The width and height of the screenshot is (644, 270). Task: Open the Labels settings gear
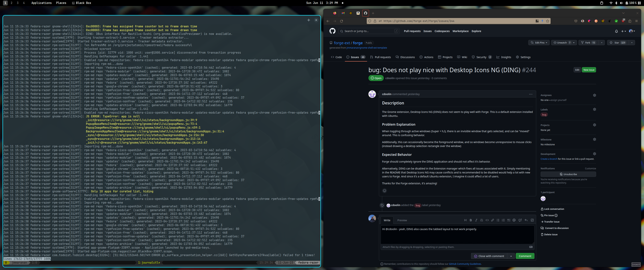595,109
